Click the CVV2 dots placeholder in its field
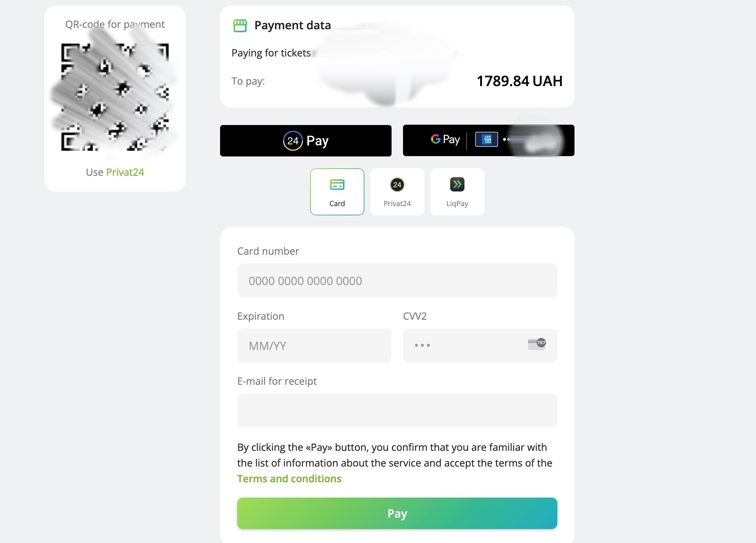The height and width of the screenshot is (543, 756). pos(422,345)
